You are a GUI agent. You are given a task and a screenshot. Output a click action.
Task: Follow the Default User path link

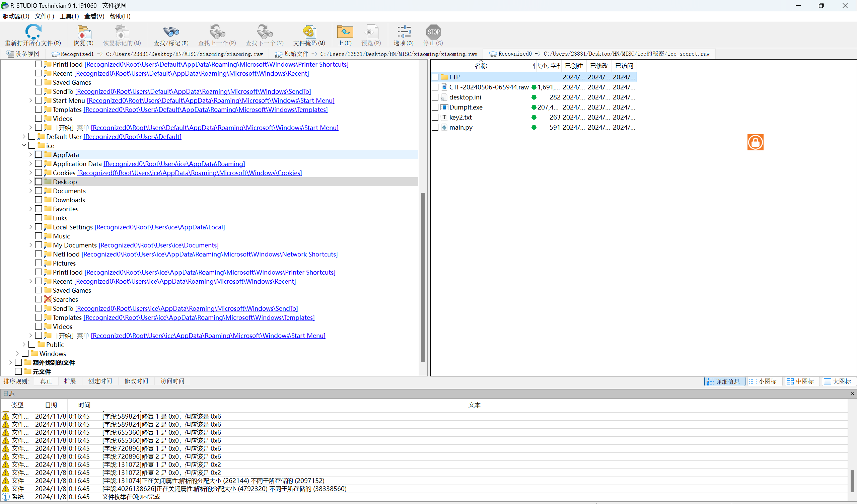(132, 136)
